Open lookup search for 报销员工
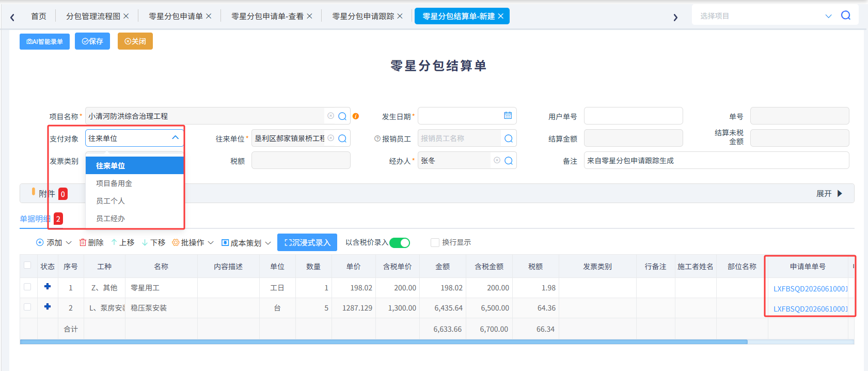The image size is (868, 371). 509,138
